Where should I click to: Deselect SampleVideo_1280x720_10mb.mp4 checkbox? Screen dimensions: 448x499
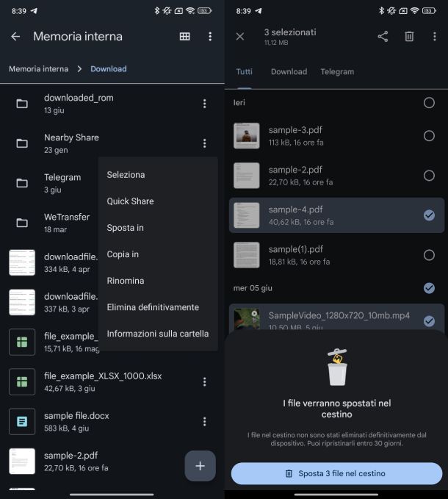click(429, 321)
